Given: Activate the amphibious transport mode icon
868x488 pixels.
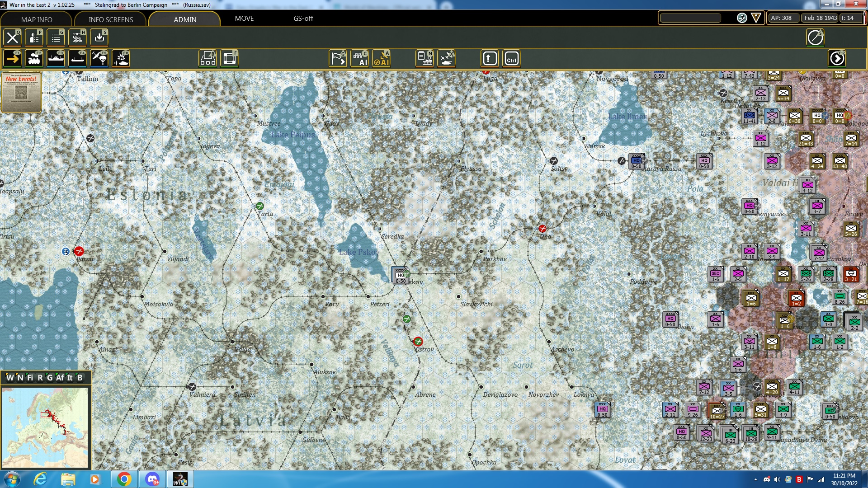Looking at the screenshot, I should click(x=77, y=59).
